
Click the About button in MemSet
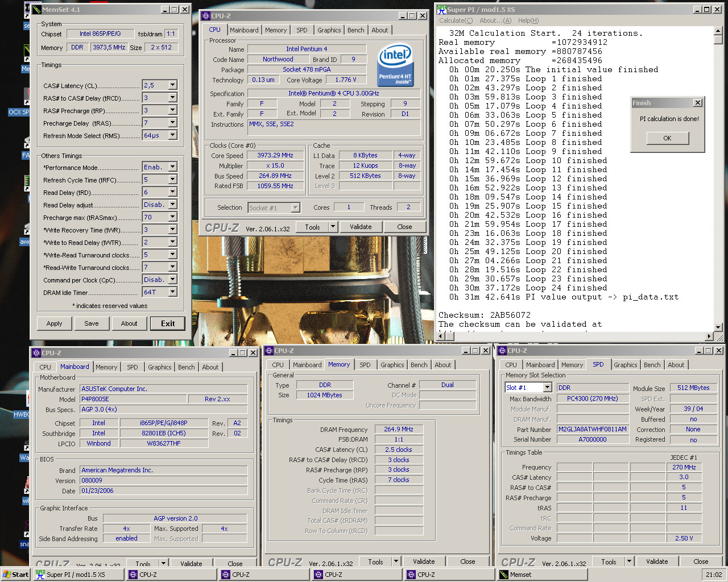(129, 323)
